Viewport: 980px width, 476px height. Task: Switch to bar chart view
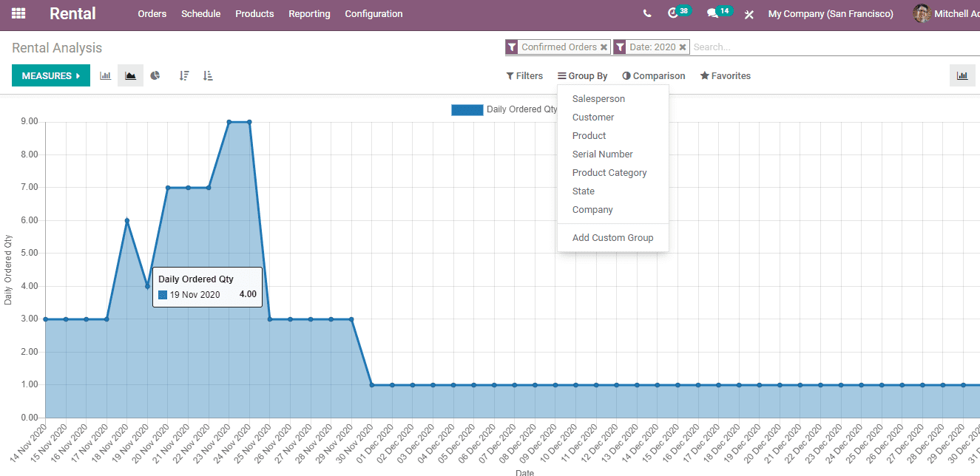click(106, 75)
